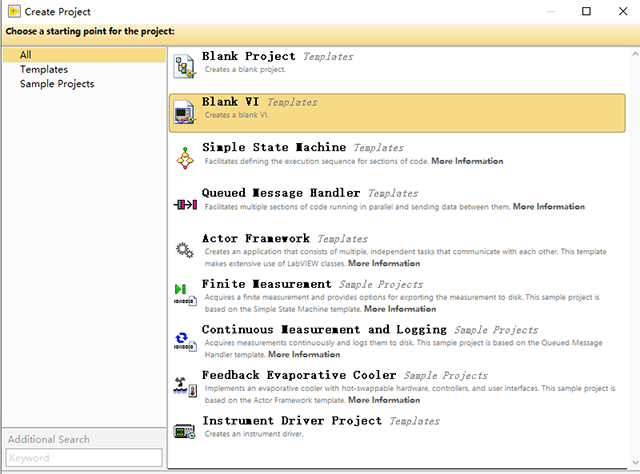
Task: Click the Finite Measurement icon
Action: 185,294
